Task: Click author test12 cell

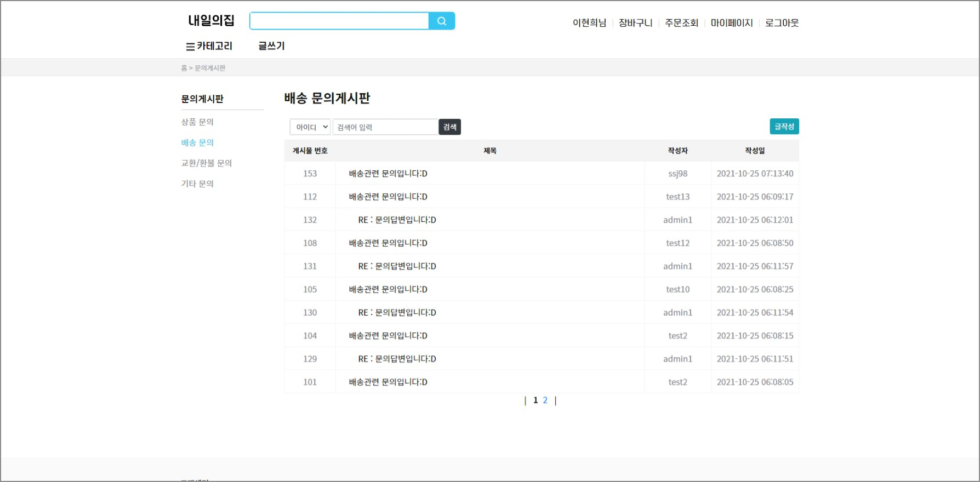Action: pyautogui.click(x=678, y=243)
